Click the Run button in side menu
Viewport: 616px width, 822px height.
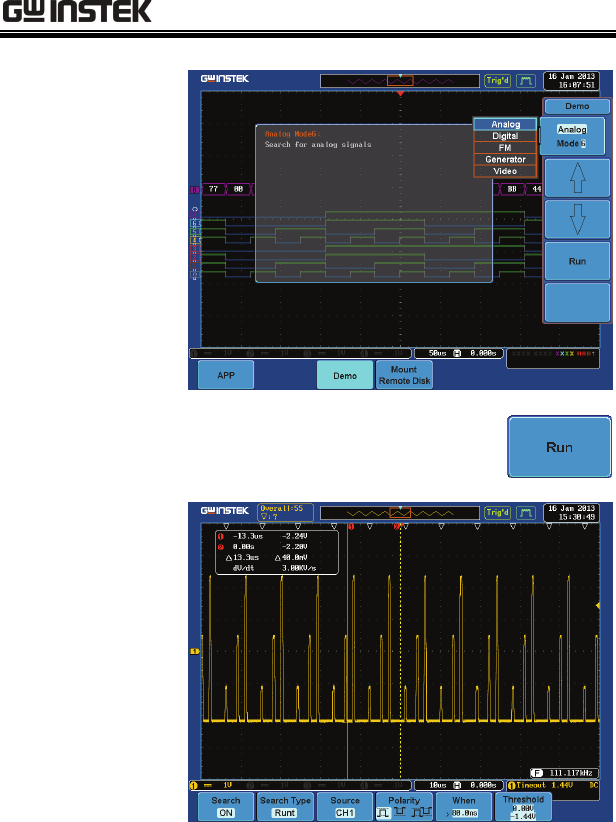pyautogui.click(x=577, y=261)
